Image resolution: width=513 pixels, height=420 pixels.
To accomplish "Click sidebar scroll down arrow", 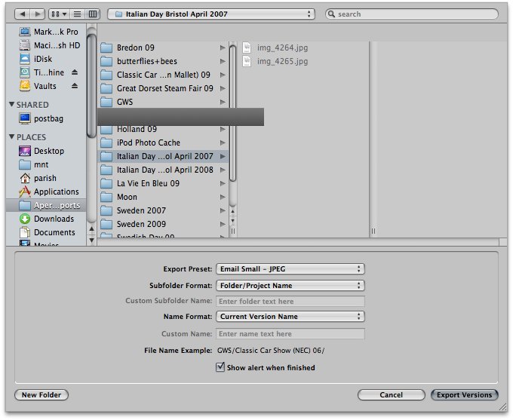I will coord(91,241).
